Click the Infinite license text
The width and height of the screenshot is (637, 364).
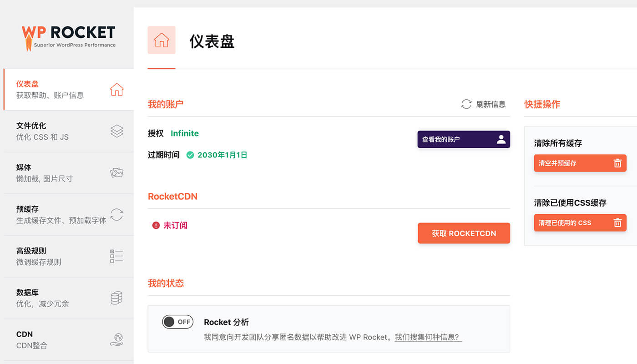(185, 133)
